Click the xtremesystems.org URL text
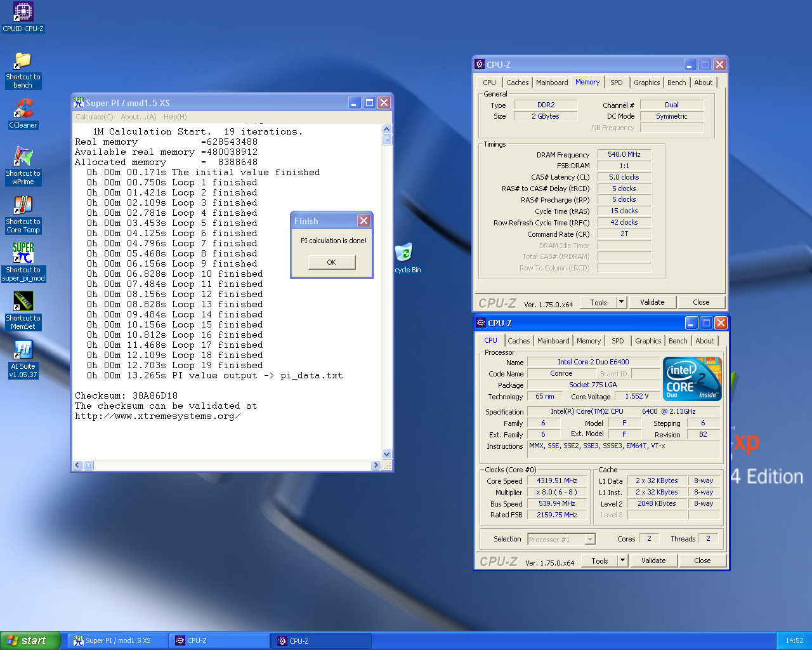This screenshot has height=650, width=812. [158, 416]
